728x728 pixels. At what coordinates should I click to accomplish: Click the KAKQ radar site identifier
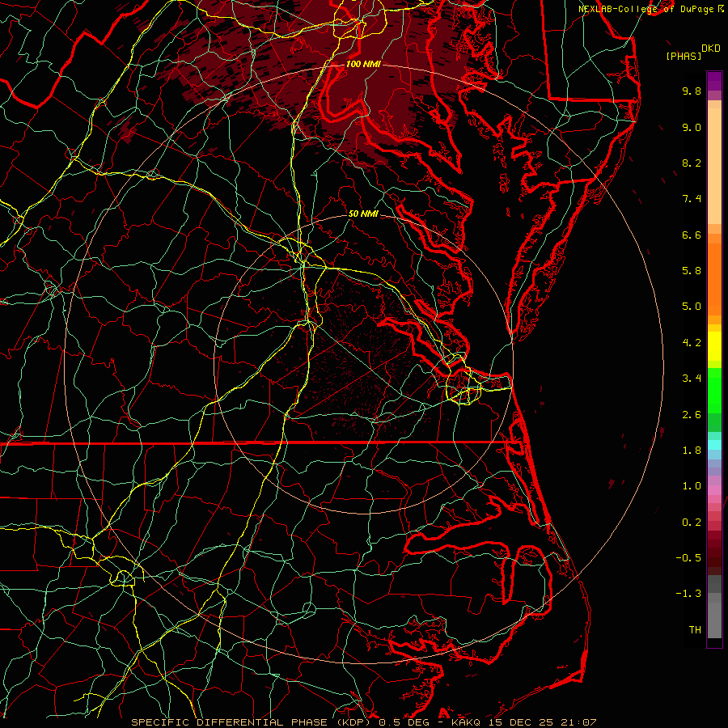pyautogui.click(x=467, y=722)
